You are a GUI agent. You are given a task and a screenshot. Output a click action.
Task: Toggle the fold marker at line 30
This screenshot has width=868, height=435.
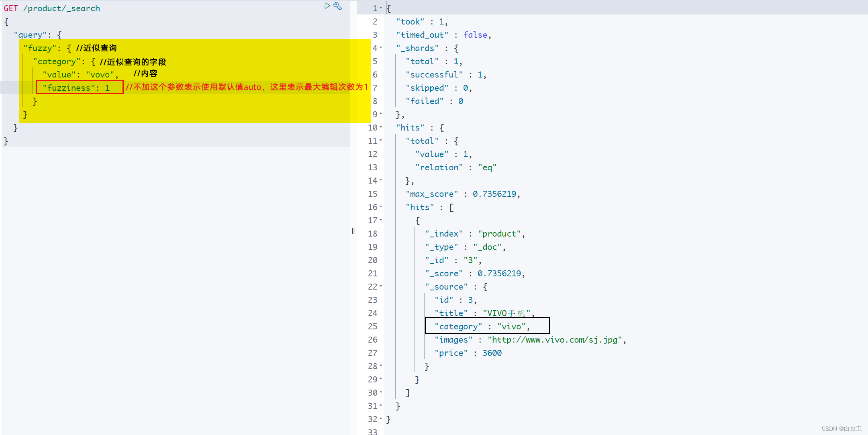381,392
